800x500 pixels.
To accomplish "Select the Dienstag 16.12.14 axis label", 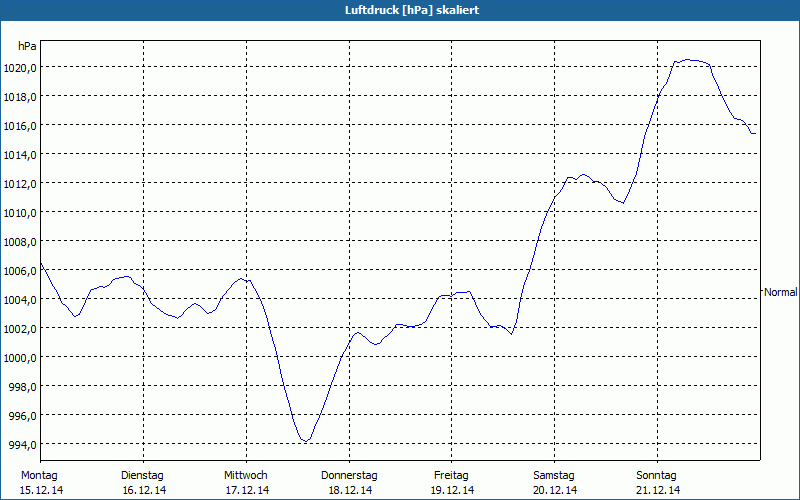I will 144,483.
